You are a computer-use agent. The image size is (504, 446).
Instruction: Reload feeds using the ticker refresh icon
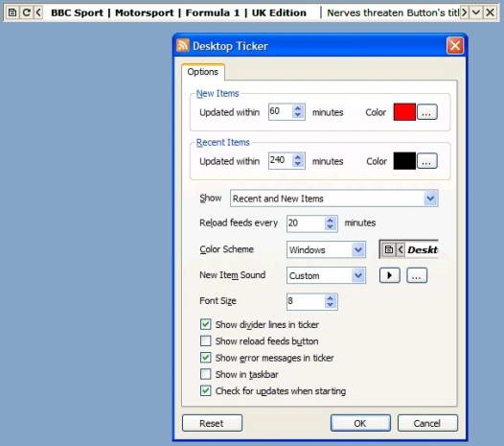(x=27, y=12)
